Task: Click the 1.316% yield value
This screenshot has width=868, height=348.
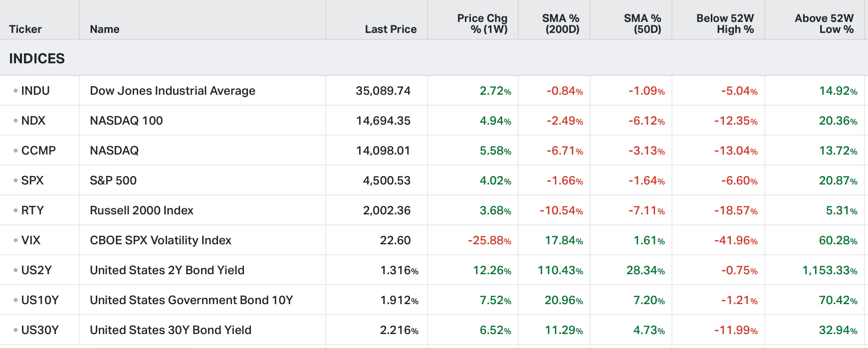Action: 399,270
